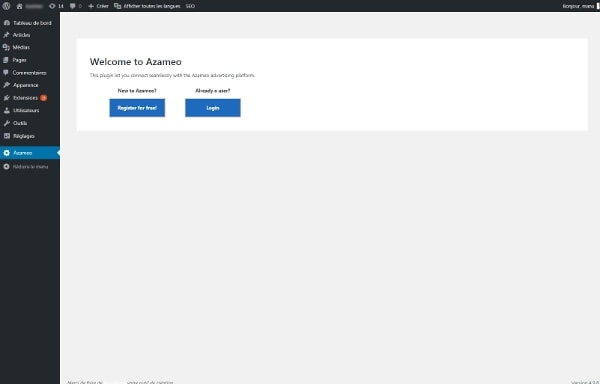Click the Articles pin icon

pyautogui.click(x=7, y=35)
